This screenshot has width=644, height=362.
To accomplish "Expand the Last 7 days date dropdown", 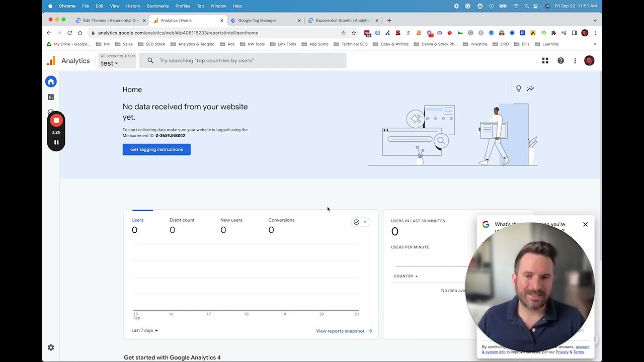I will (x=145, y=330).
